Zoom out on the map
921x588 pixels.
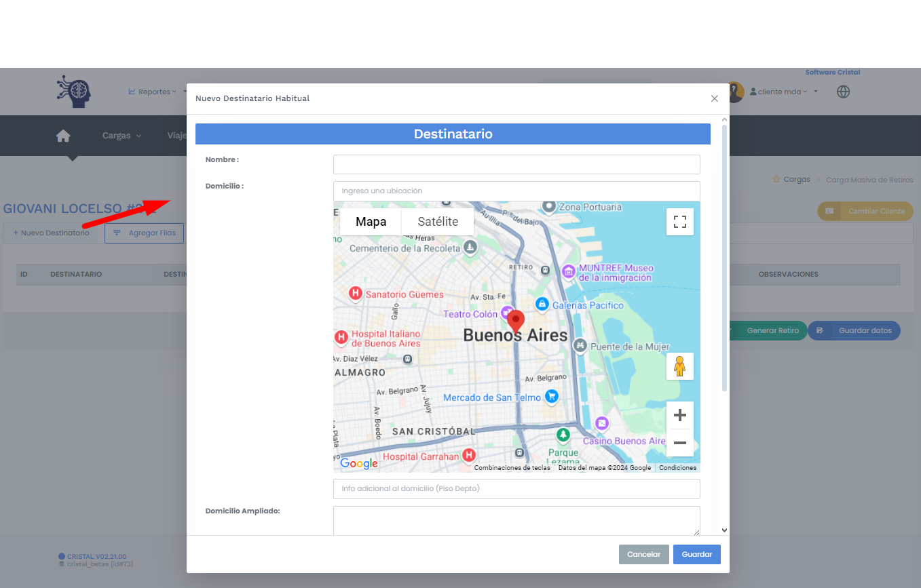(680, 443)
